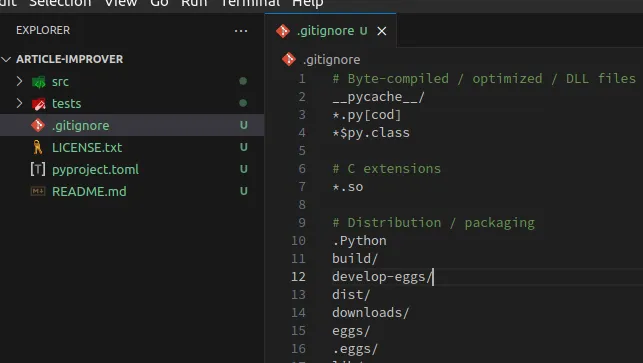Click the git icon on the editor tab
The width and height of the screenshot is (643, 363).
[x=283, y=31]
